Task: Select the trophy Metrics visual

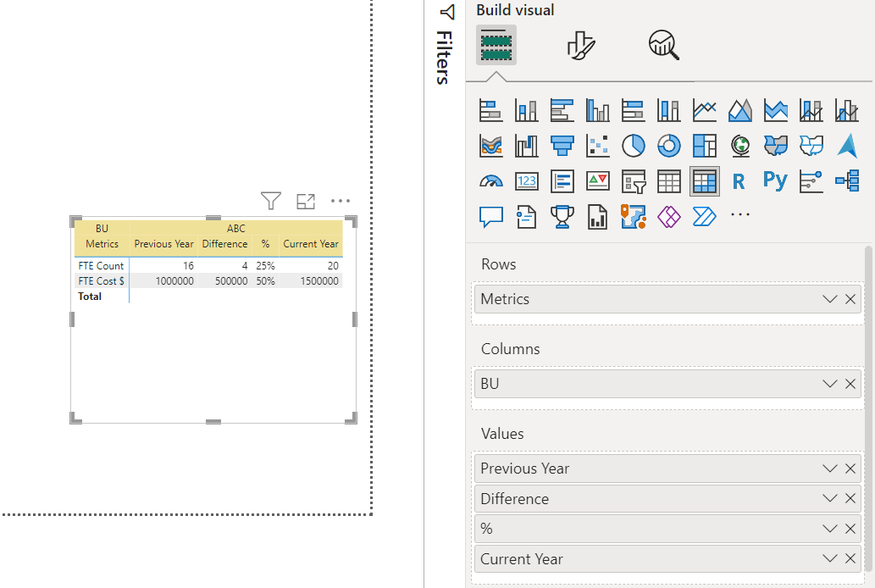Action: 562,217
